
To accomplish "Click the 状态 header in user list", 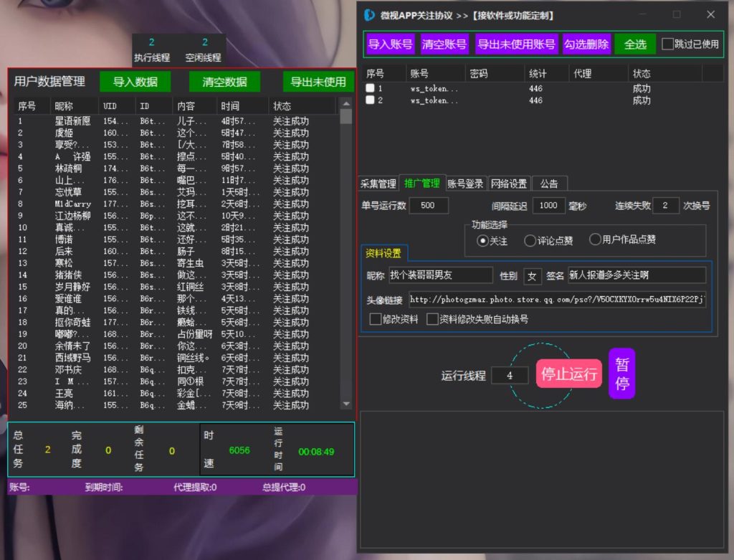I will click(x=302, y=106).
